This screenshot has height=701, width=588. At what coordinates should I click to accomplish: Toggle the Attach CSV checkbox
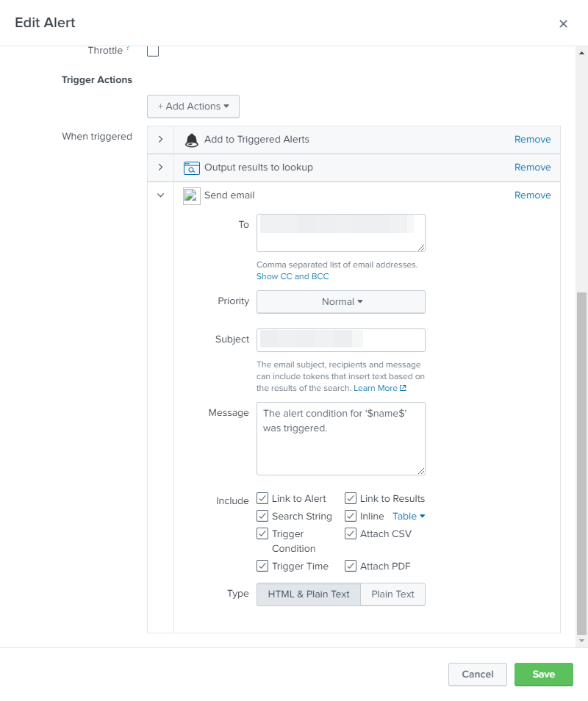click(x=351, y=534)
